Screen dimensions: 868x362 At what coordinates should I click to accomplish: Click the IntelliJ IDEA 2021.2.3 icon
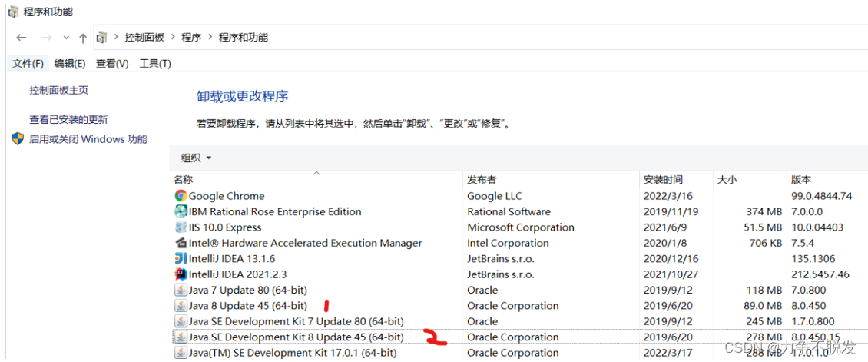(181, 274)
